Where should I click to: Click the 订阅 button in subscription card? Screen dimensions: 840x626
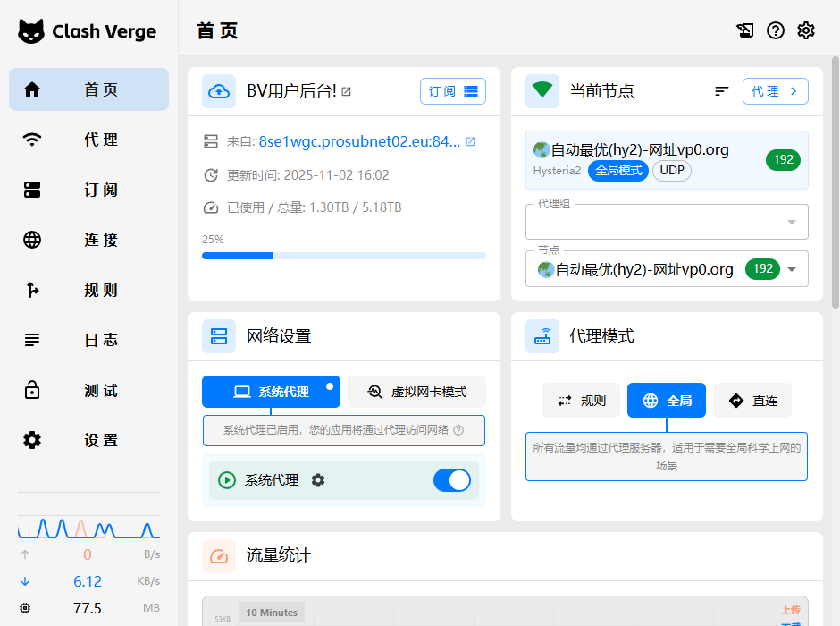pos(453,91)
